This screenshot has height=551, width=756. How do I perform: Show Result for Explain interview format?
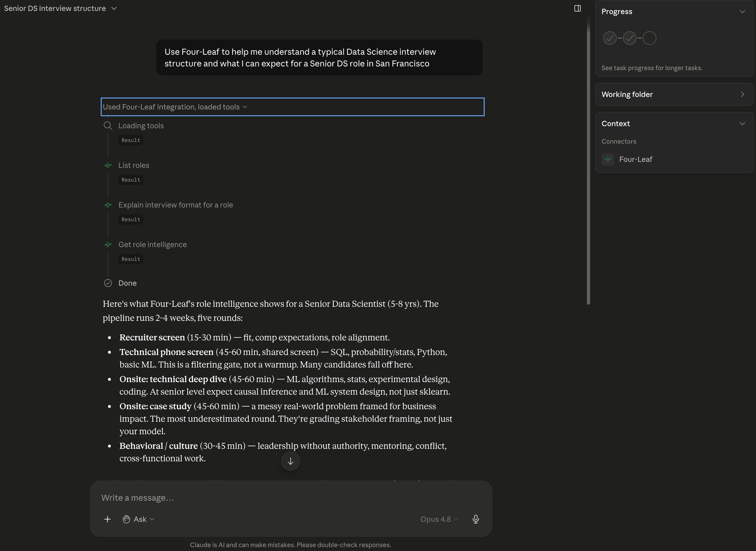131,220
